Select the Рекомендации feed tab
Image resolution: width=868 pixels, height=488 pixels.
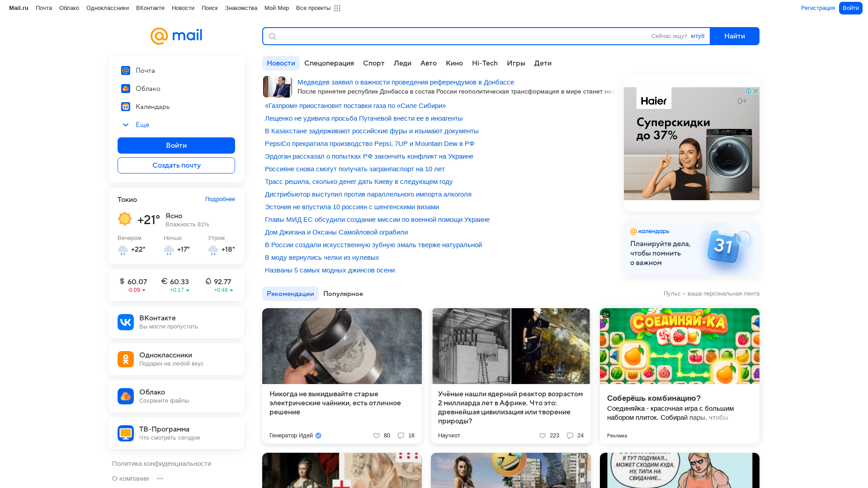[x=290, y=294]
